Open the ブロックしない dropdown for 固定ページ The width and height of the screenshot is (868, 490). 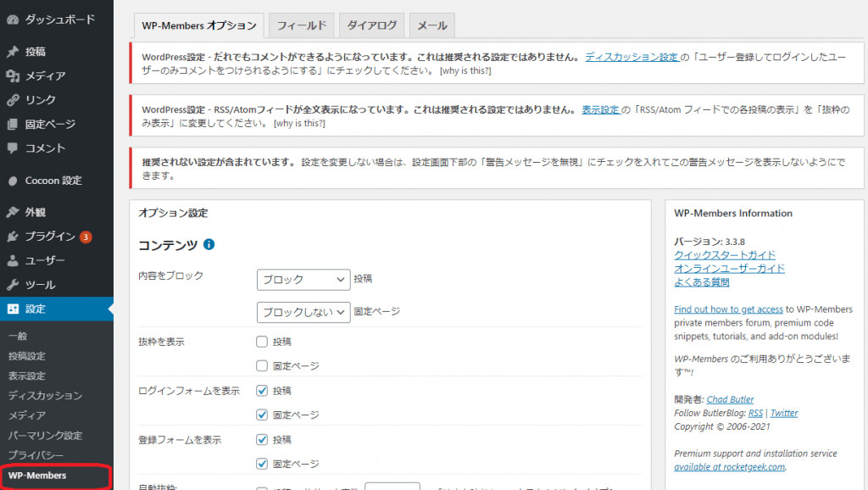point(303,311)
